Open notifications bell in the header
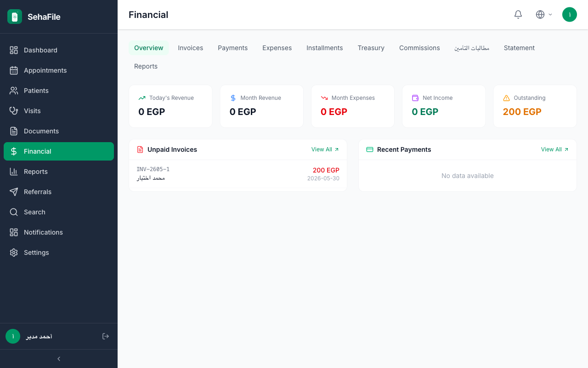The image size is (588, 368). pos(518,15)
